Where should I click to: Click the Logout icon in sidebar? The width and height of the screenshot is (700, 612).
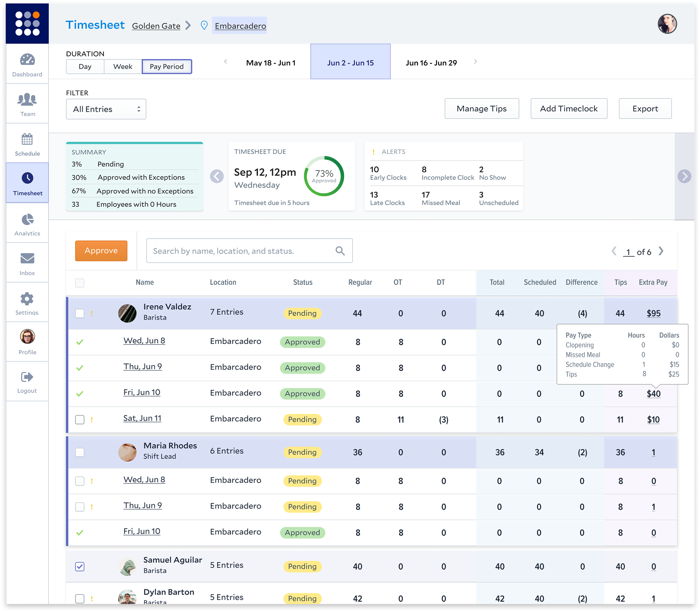27,377
